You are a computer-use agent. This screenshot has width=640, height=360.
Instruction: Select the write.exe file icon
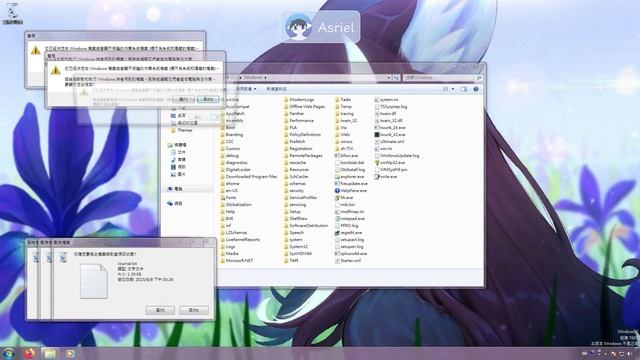(x=377, y=177)
